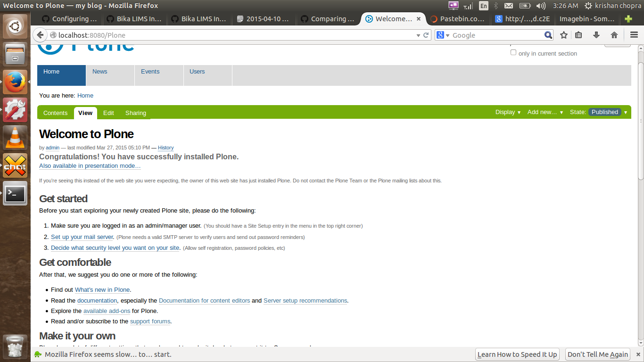Open 'Documentation for content editors' link

pyautogui.click(x=204, y=301)
